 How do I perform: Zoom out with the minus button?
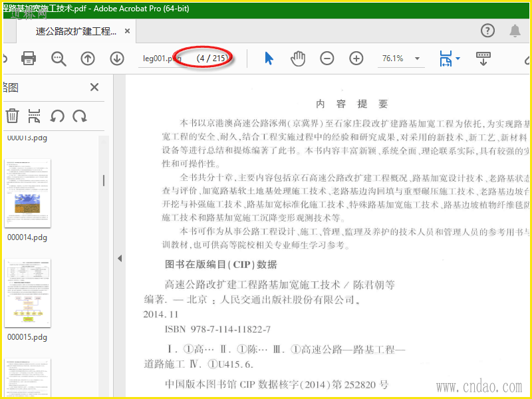point(327,59)
